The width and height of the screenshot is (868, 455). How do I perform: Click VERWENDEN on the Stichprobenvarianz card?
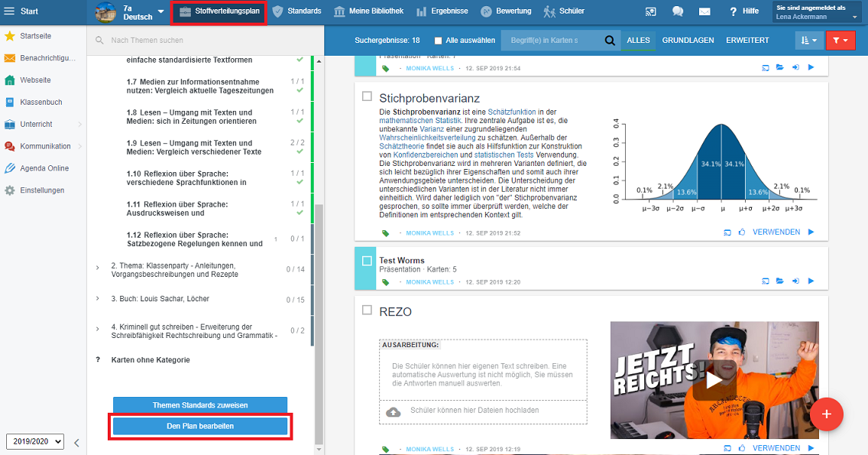(x=776, y=232)
